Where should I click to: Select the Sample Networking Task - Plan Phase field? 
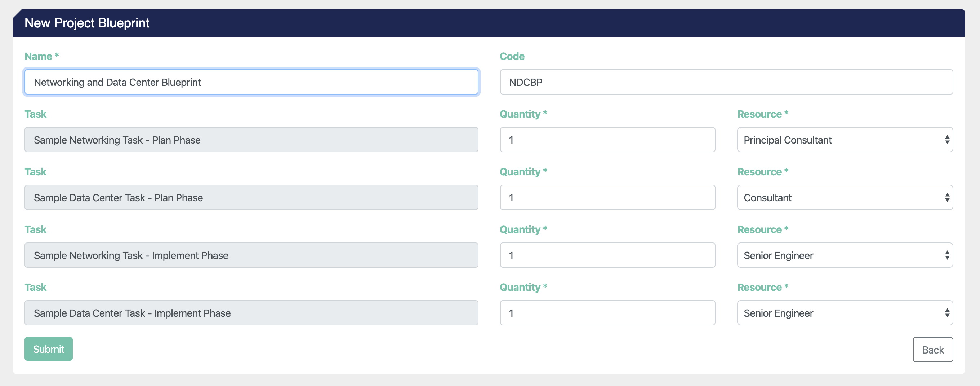pos(251,140)
